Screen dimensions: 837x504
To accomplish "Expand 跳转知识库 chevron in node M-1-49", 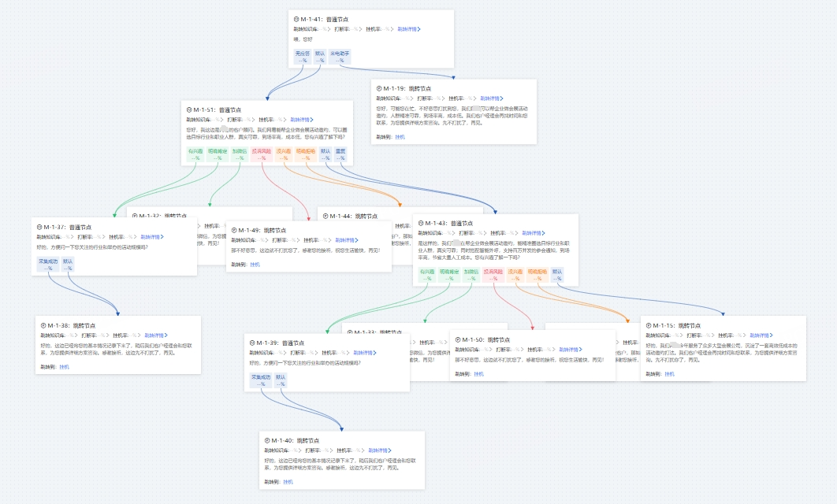I will [266, 240].
